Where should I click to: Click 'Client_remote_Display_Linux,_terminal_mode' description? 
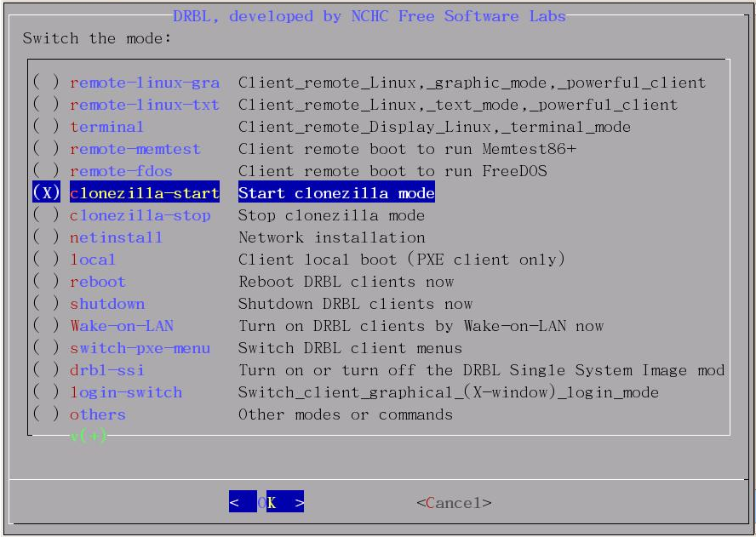[x=434, y=128]
